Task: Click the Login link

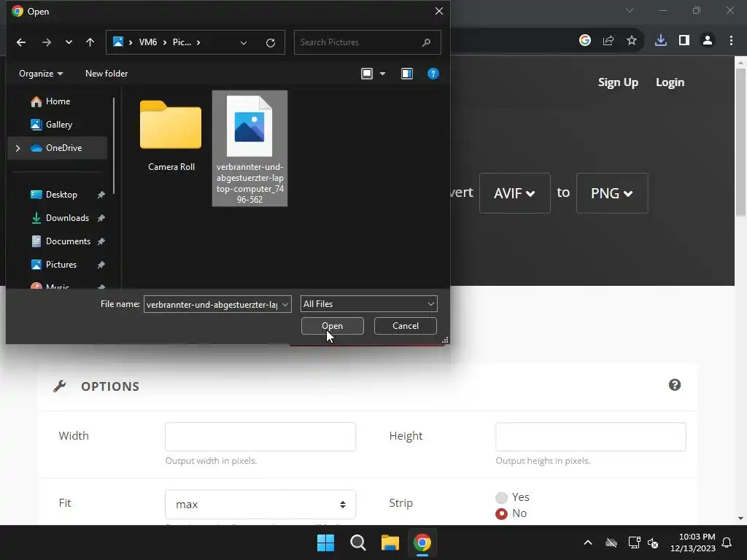Action: click(670, 82)
